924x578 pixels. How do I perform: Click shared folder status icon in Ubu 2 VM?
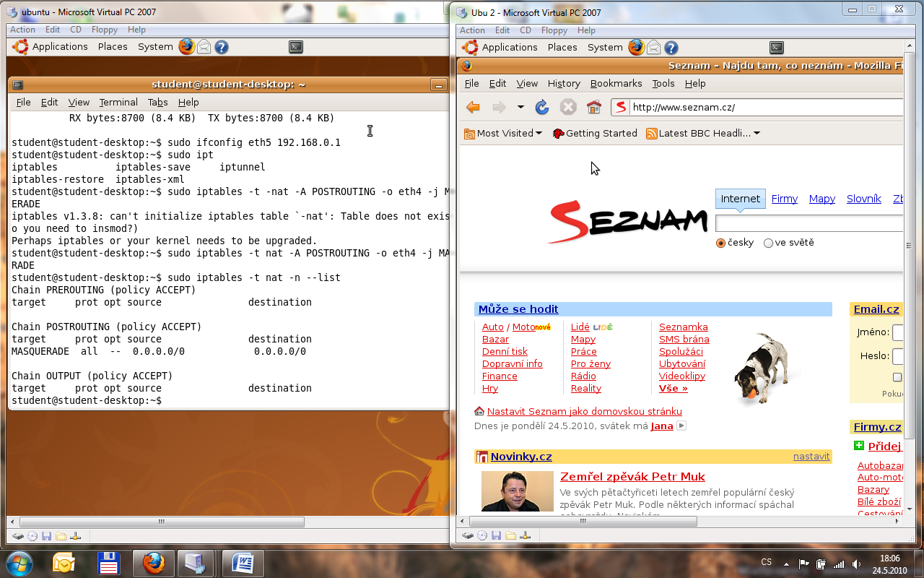pos(511,535)
